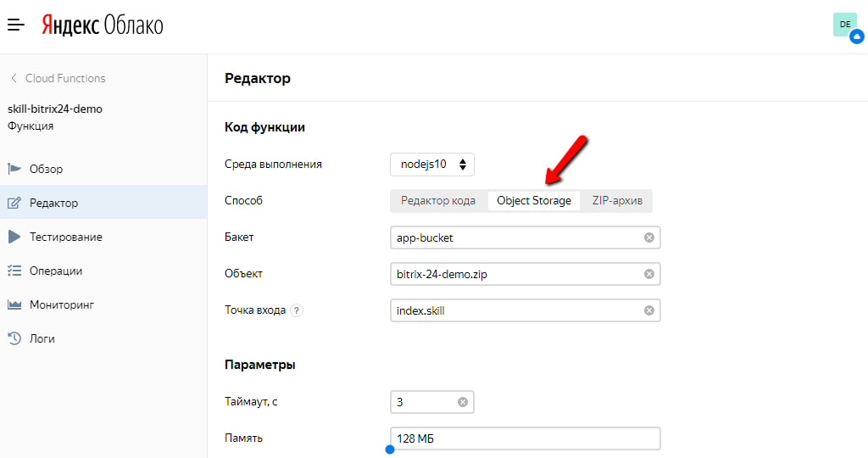Image resolution: width=868 pixels, height=458 pixels.
Task: Click the Код функции section heading
Action: point(264,127)
